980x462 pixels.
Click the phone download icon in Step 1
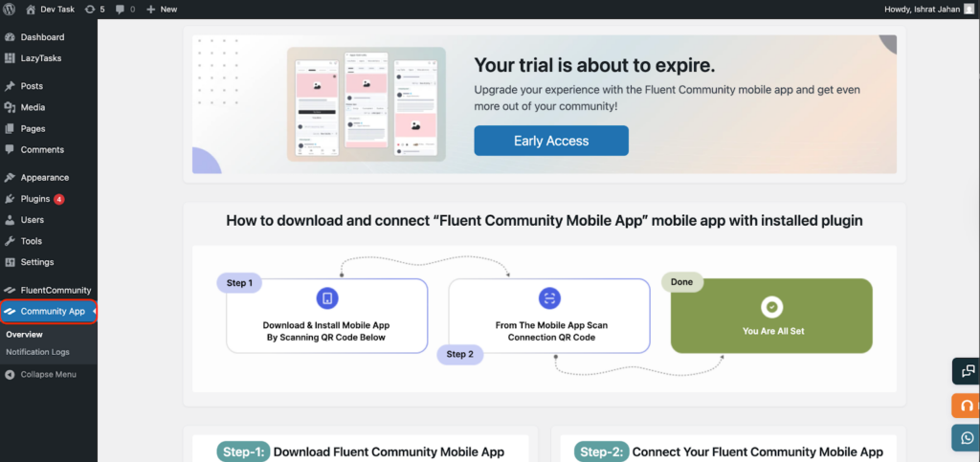click(327, 298)
